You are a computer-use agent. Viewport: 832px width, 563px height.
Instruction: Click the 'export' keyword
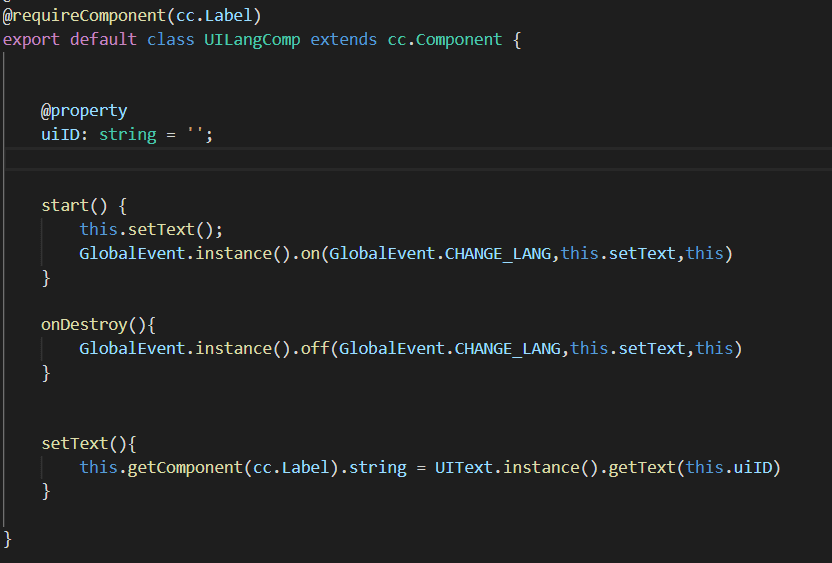(31, 40)
